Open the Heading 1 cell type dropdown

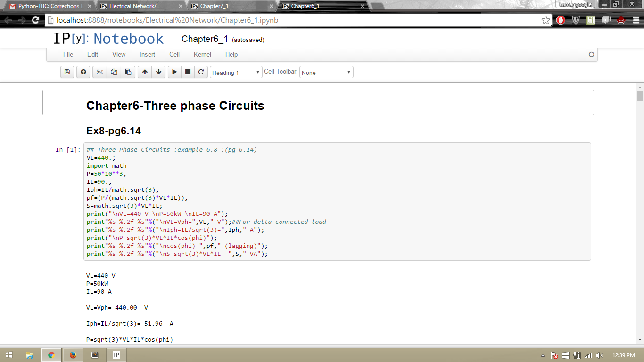click(236, 73)
